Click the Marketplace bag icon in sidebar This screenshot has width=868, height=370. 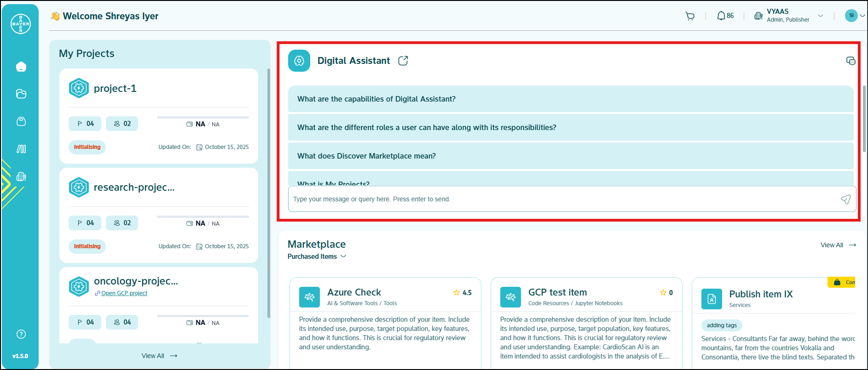(x=21, y=121)
